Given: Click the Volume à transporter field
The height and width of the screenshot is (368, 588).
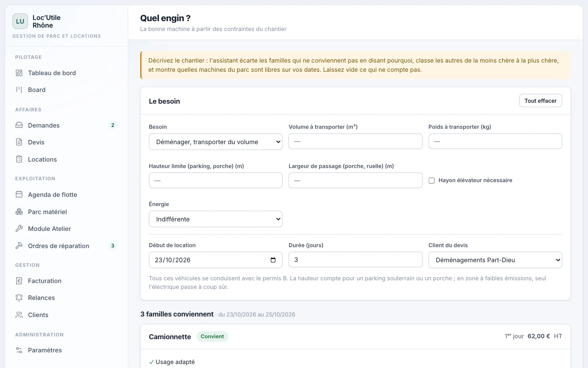Looking at the screenshot, I should [x=355, y=141].
